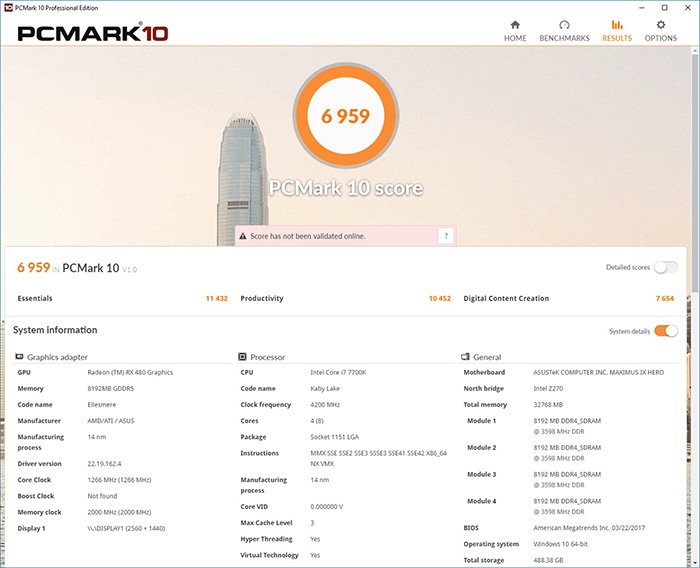Click the large 'PCMark 10 score' caption
The height and width of the screenshot is (568, 700).
pyautogui.click(x=346, y=188)
